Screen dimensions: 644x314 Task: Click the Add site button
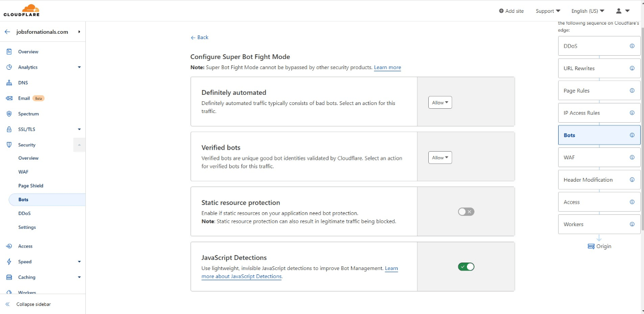(x=511, y=11)
